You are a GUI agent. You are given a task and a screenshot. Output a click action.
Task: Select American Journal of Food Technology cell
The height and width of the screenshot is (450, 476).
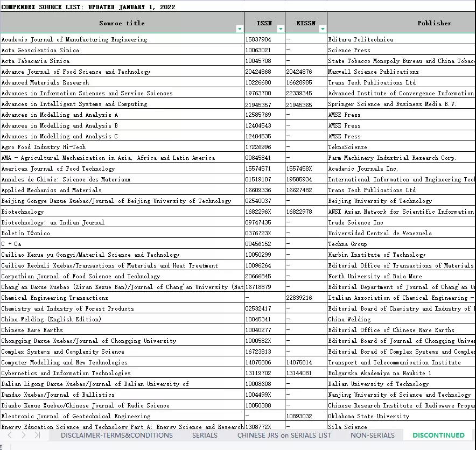click(122, 168)
